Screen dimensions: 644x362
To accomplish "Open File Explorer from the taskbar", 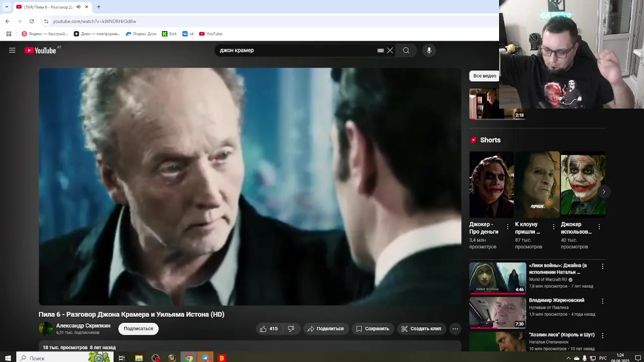I will [139, 358].
